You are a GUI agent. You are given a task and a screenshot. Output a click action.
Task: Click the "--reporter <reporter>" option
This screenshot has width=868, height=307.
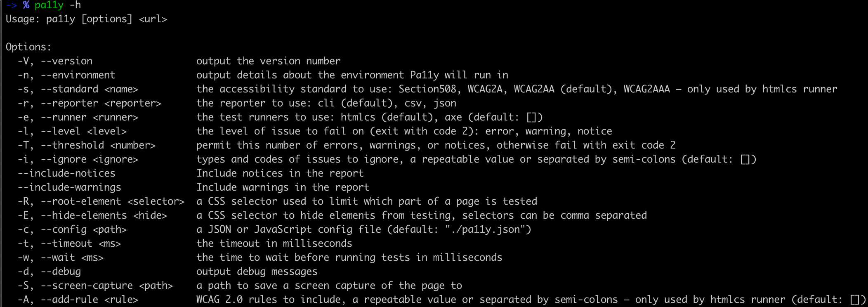[101, 103]
